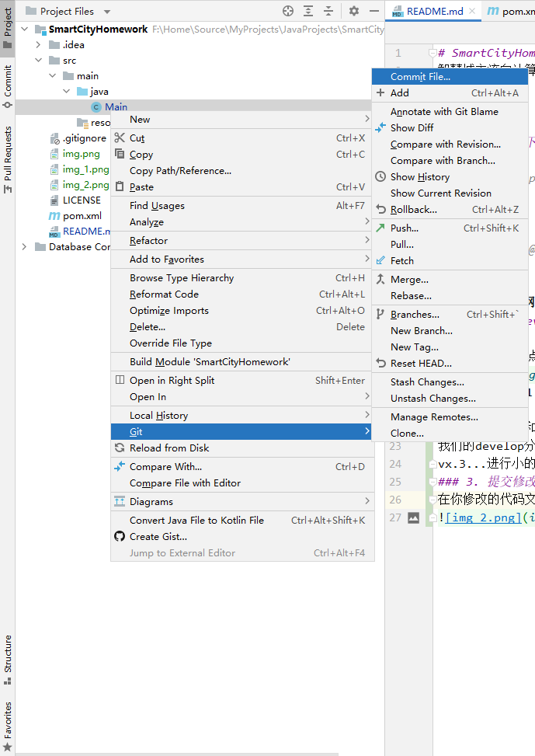Choose Show History in Git submenu
Viewport: 535px width, 756px height.
tap(450, 177)
